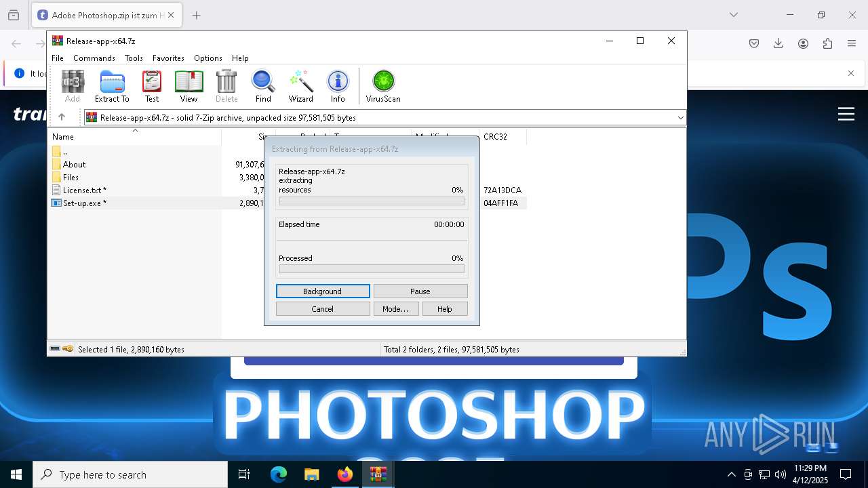Sort by CRC32 column header
Image resolution: width=868 pixels, height=488 pixels.
point(502,136)
